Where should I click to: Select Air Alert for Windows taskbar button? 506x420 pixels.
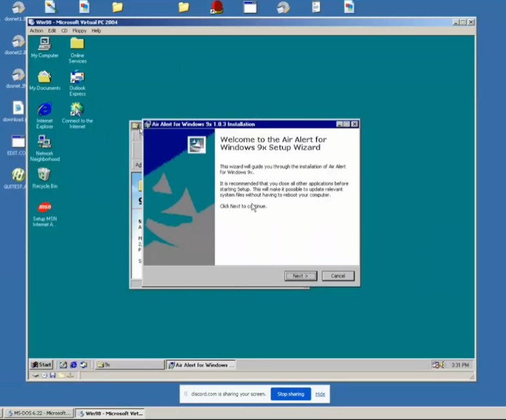tap(201, 365)
